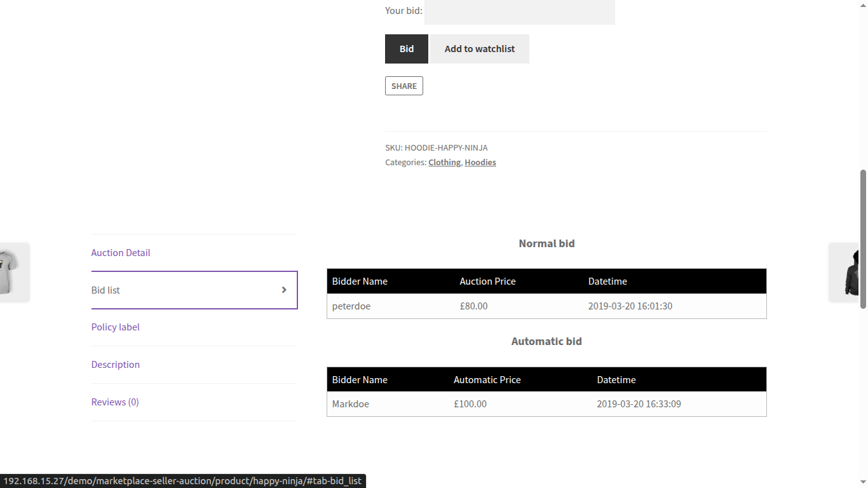Add this auction to watchlist

pos(479,48)
